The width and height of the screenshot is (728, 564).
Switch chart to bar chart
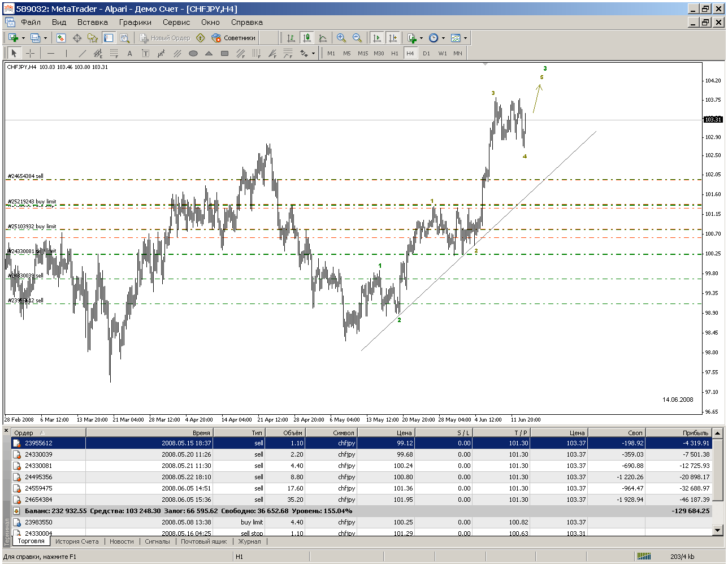pos(291,38)
